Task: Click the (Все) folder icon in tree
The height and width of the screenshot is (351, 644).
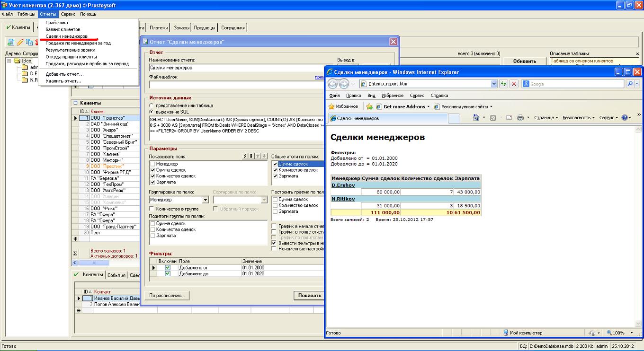Action: [x=16, y=61]
